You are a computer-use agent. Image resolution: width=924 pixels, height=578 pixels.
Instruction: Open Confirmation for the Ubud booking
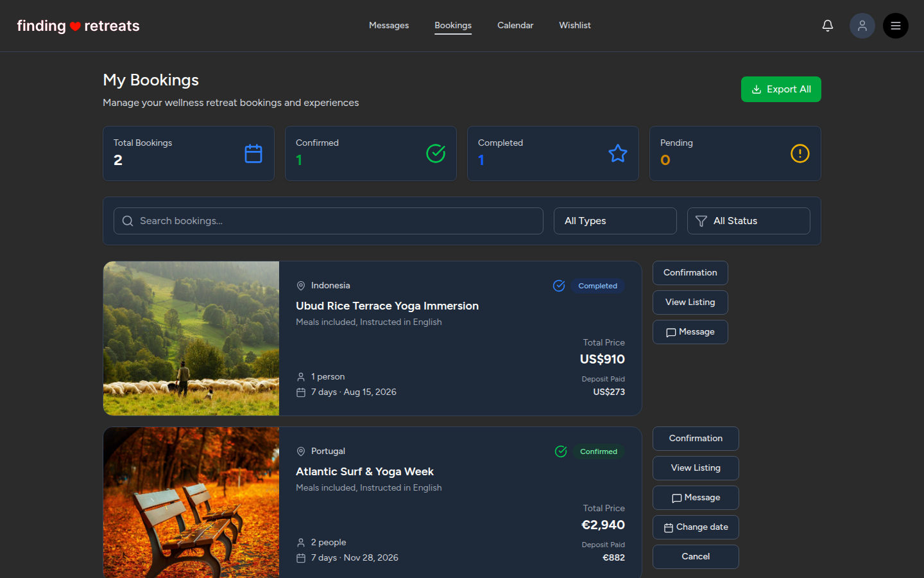pyautogui.click(x=690, y=273)
